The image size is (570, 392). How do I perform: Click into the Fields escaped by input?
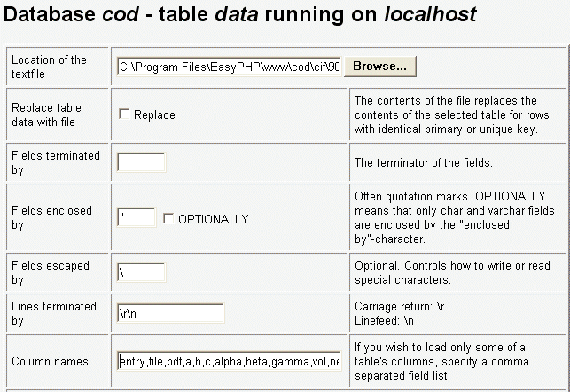[x=141, y=273]
